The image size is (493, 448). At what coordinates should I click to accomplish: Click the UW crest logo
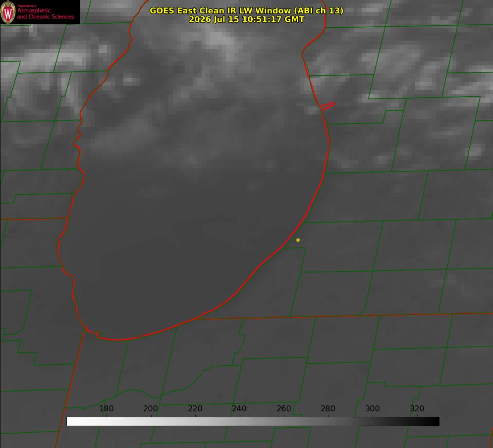tap(8, 12)
